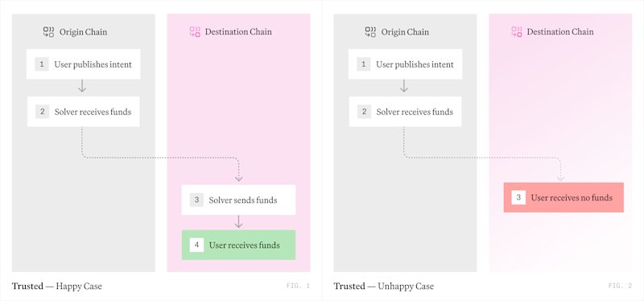Click the Trusted — Unhappy Case caption
Image resolution: width=644 pixels, height=301 pixels.
384,287
